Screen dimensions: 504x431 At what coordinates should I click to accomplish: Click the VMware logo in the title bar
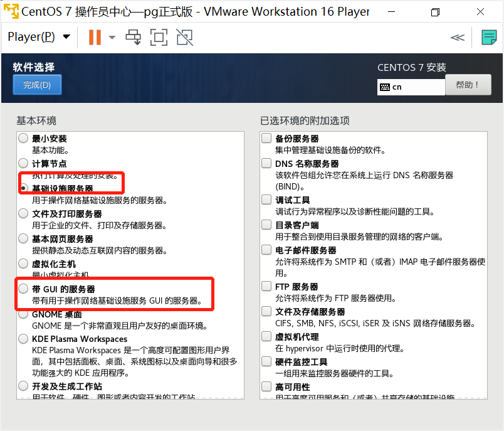(11, 11)
